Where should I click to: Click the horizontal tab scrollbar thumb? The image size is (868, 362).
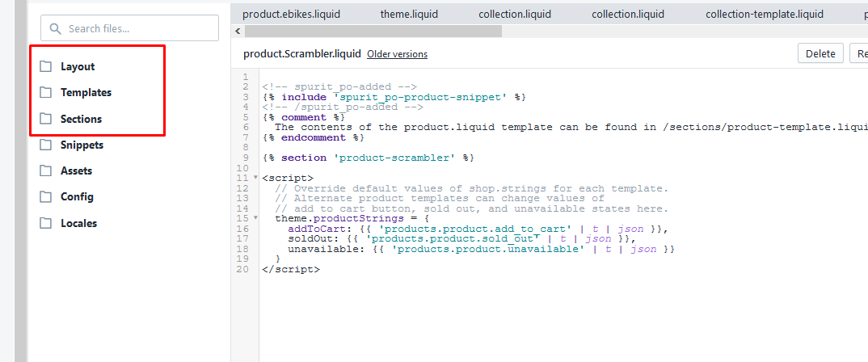372,32
